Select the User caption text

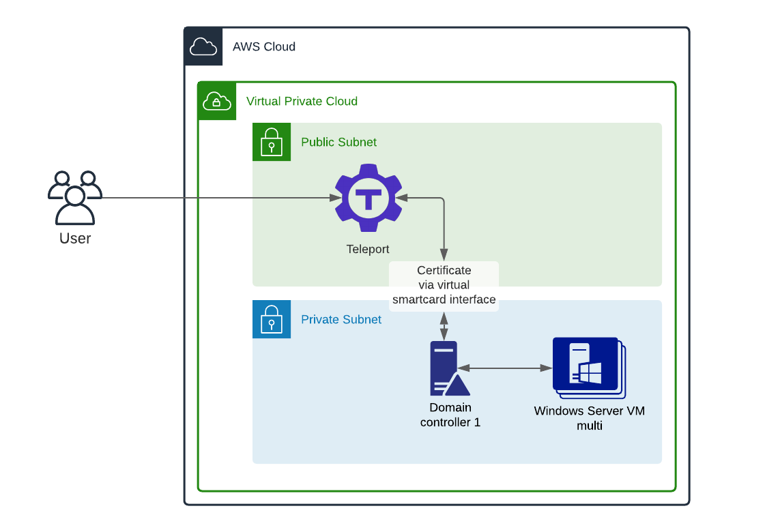75,239
